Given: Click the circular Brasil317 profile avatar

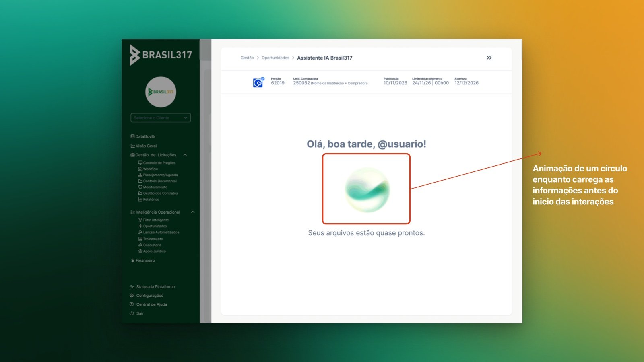Looking at the screenshot, I should [x=161, y=92].
